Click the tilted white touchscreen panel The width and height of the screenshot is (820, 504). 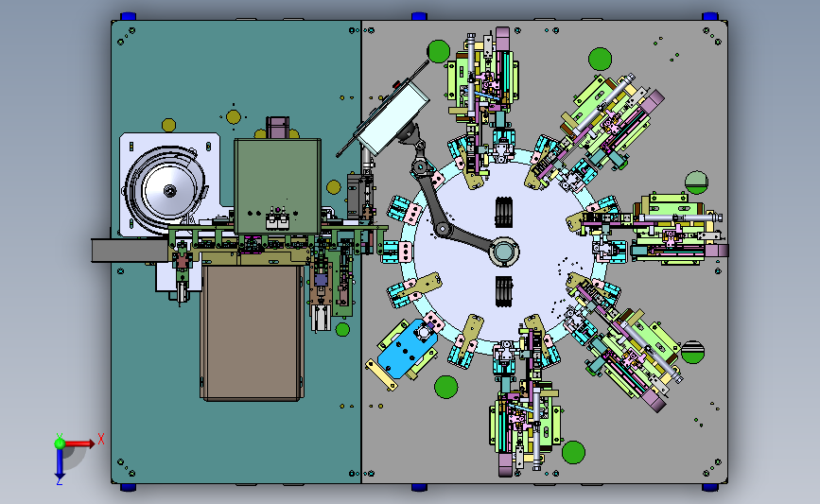394,118
